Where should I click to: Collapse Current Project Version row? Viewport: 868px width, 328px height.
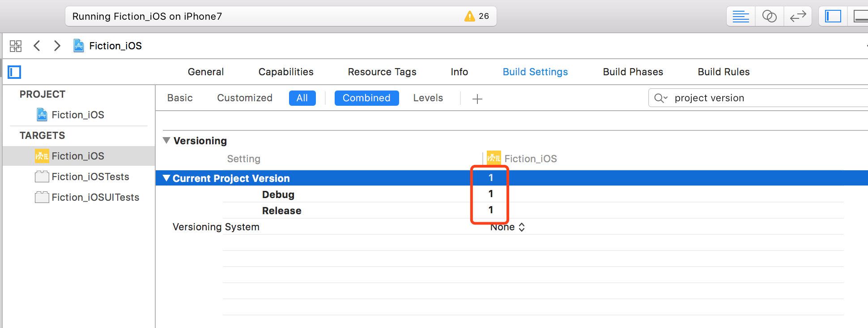pos(166,178)
